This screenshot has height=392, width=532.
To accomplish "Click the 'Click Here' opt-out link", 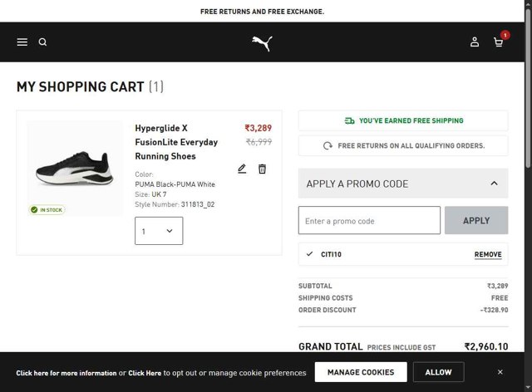I will (x=145, y=373).
